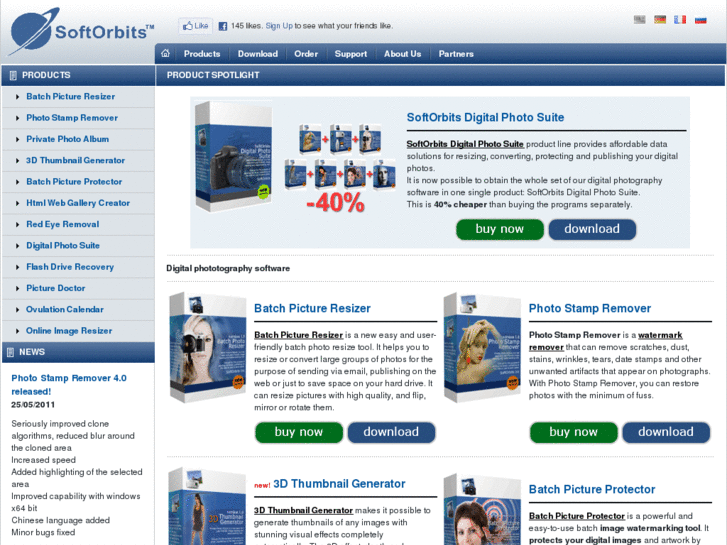Buy Batch Picture Resizer now

[299, 432]
